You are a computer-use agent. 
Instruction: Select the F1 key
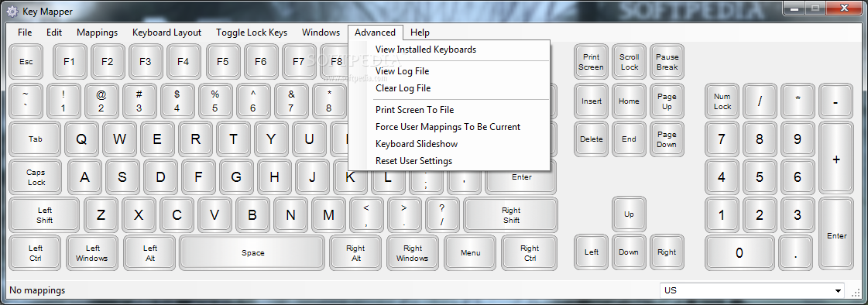click(69, 62)
